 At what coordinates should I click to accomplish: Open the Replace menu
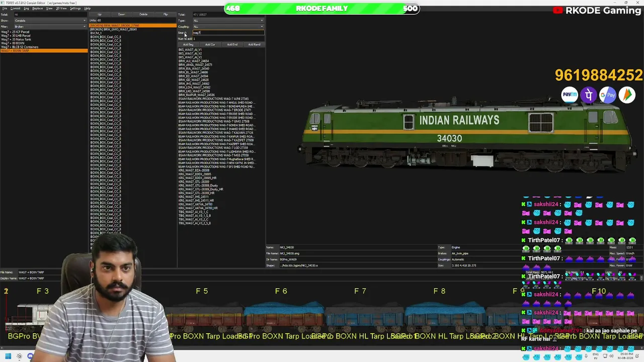click(38, 9)
